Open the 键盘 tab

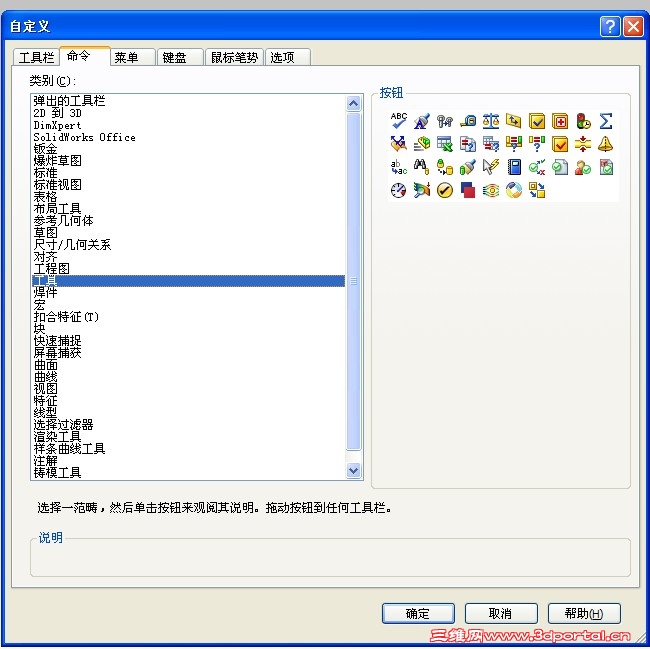tap(180, 57)
